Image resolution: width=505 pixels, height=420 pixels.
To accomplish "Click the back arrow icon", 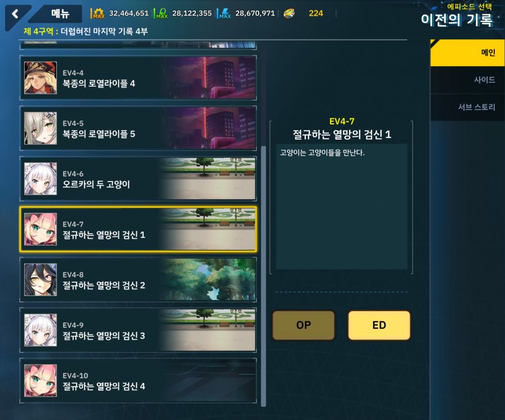I will [x=15, y=14].
